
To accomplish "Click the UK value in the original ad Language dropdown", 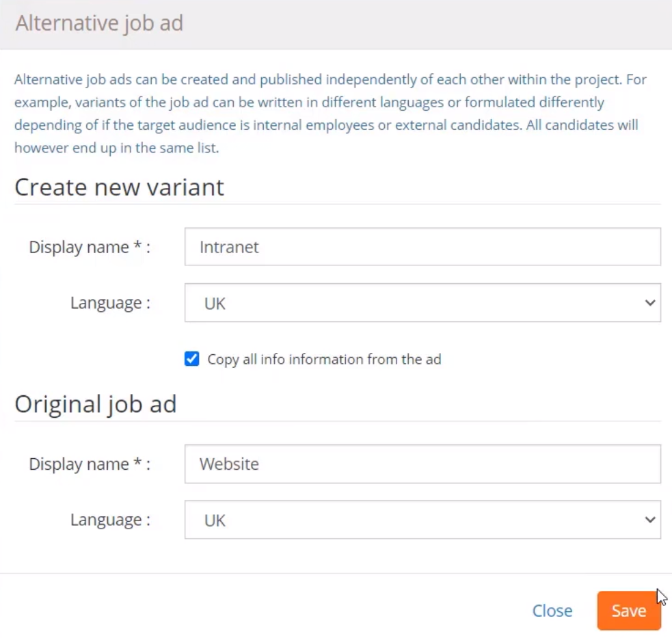I will tap(215, 520).
